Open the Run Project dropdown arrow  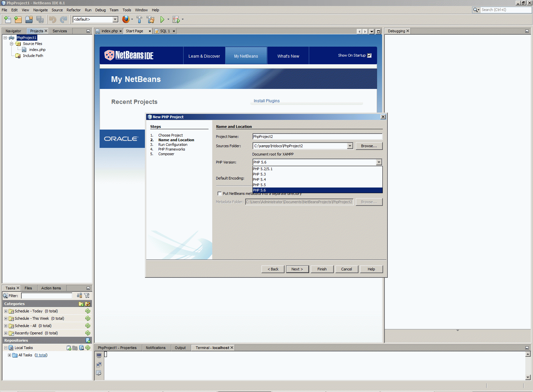click(x=168, y=19)
